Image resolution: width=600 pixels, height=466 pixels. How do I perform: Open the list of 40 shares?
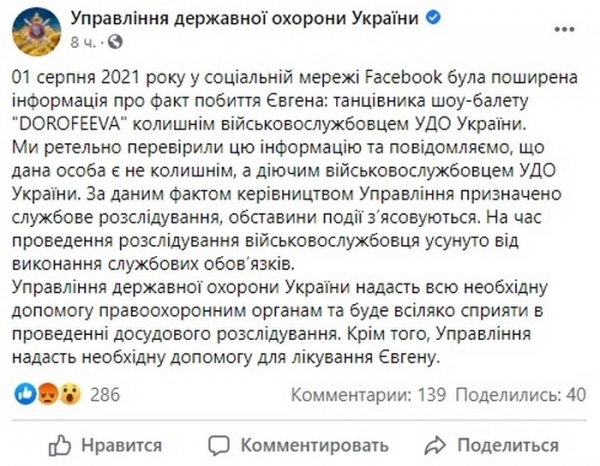(516, 395)
